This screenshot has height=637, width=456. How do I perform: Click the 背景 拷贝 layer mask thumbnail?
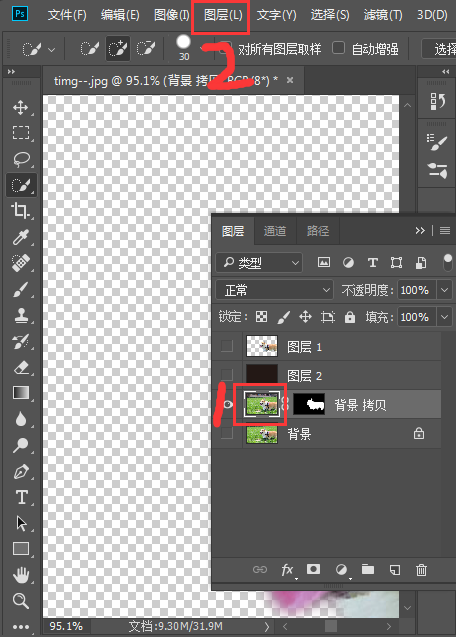coord(309,404)
